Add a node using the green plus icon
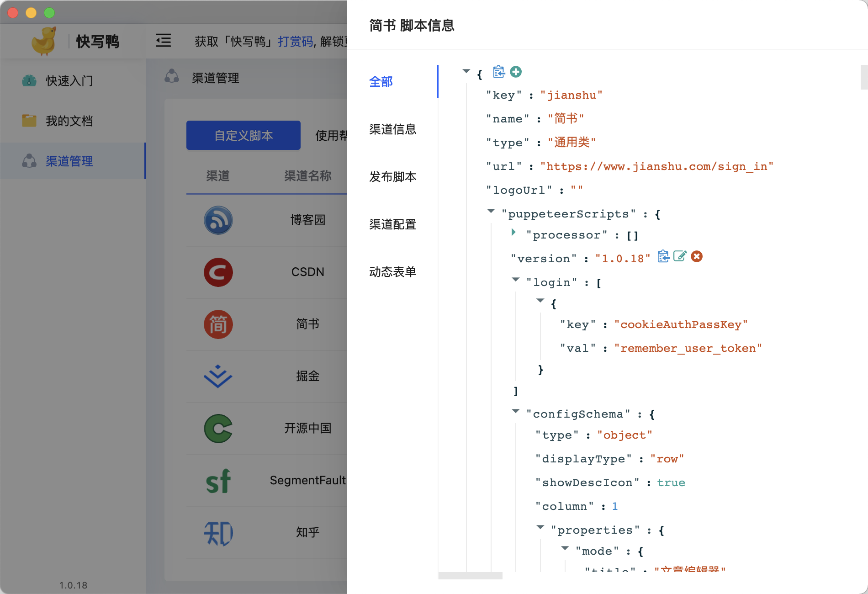This screenshot has width=868, height=594. tap(516, 72)
